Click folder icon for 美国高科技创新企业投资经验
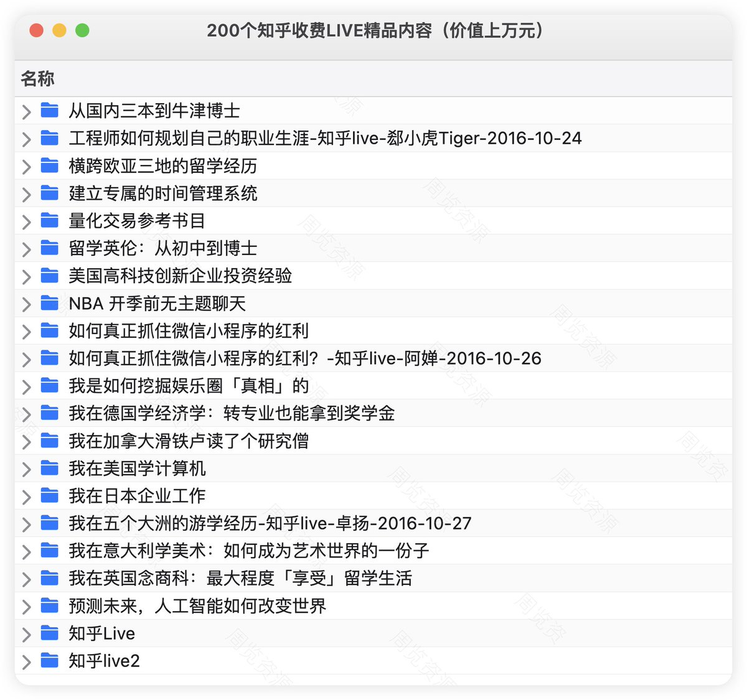This screenshot has height=700, width=747. click(x=50, y=276)
